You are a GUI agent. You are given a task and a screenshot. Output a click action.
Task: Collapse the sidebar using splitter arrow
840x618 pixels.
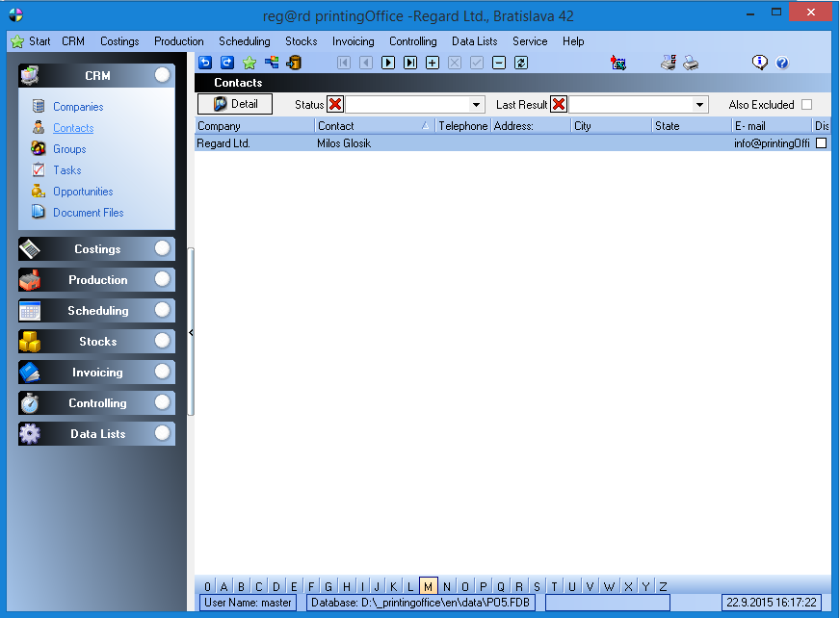pyautogui.click(x=191, y=332)
